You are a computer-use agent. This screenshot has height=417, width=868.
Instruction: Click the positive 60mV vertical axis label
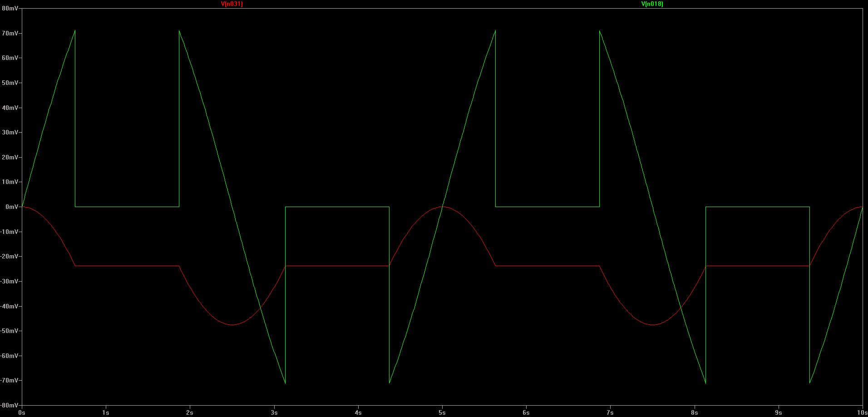coord(10,58)
